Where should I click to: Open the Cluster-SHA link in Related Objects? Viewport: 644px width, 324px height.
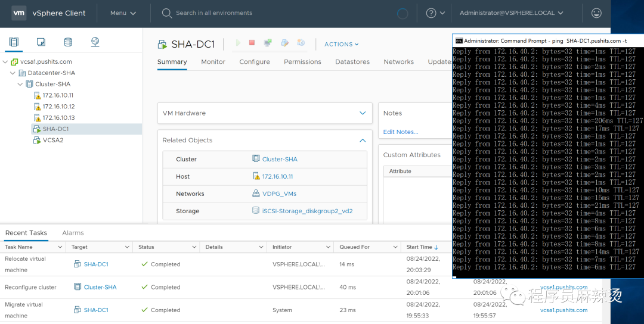(280, 159)
